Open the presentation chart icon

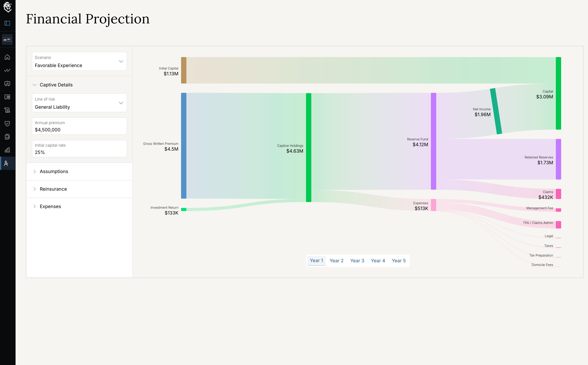point(7,83)
